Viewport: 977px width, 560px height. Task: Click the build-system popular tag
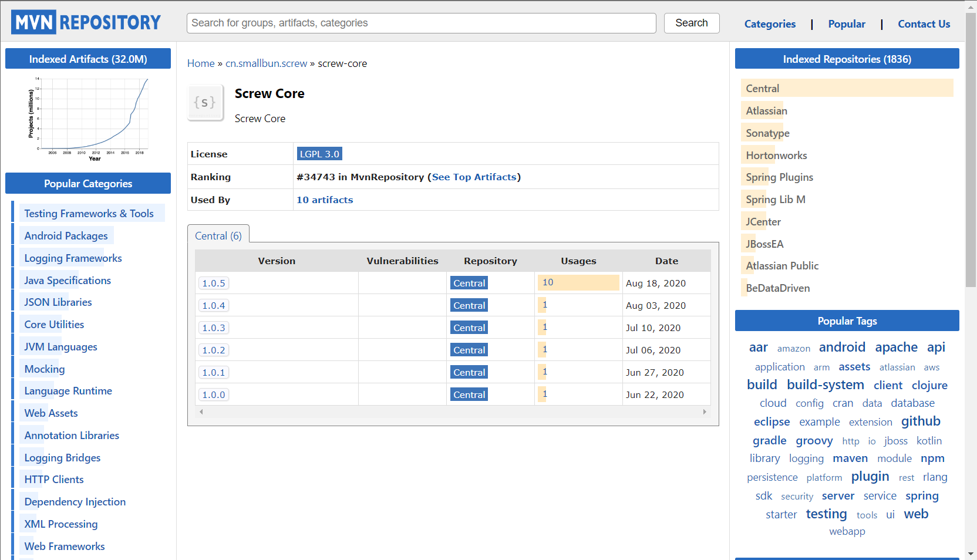click(x=826, y=384)
